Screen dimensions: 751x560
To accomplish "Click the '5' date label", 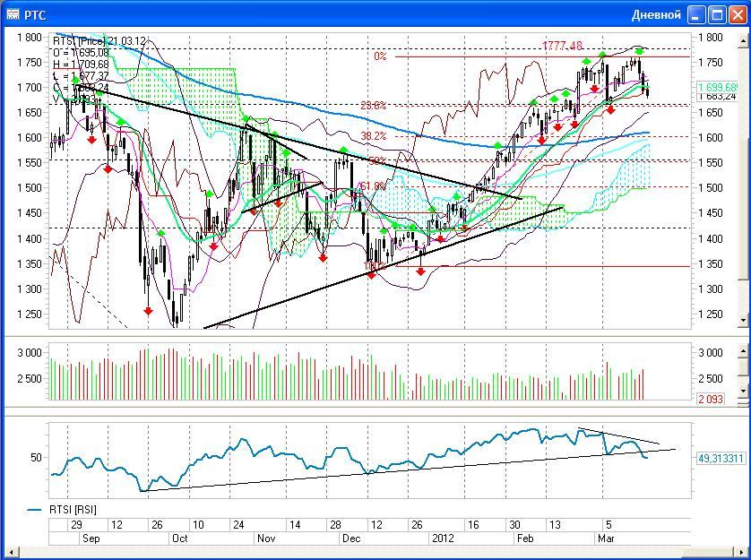I will [x=609, y=525].
